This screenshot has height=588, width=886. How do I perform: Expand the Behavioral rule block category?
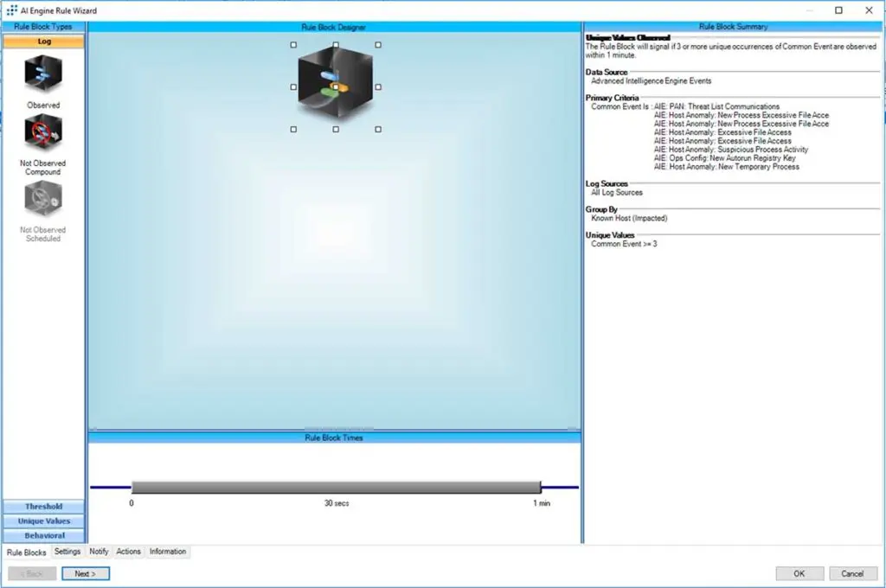click(43, 535)
